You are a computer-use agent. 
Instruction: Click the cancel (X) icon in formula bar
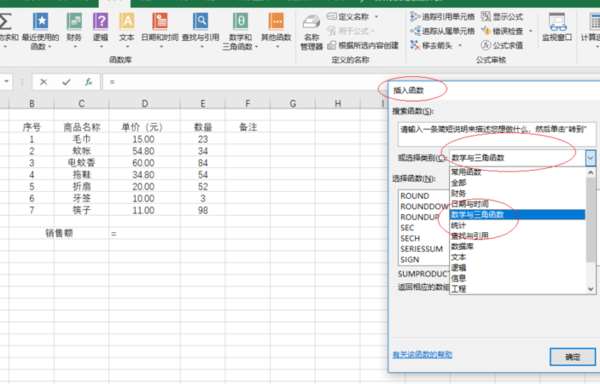pyautogui.click(x=44, y=82)
